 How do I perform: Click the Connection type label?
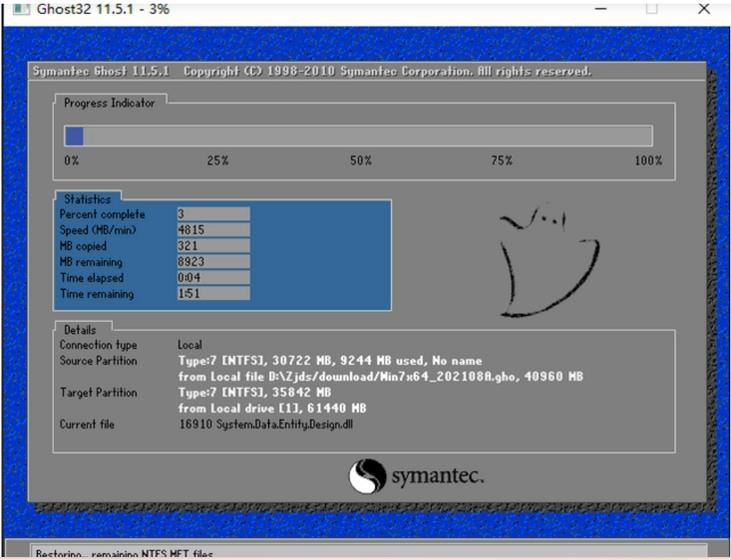tap(99, 345)
